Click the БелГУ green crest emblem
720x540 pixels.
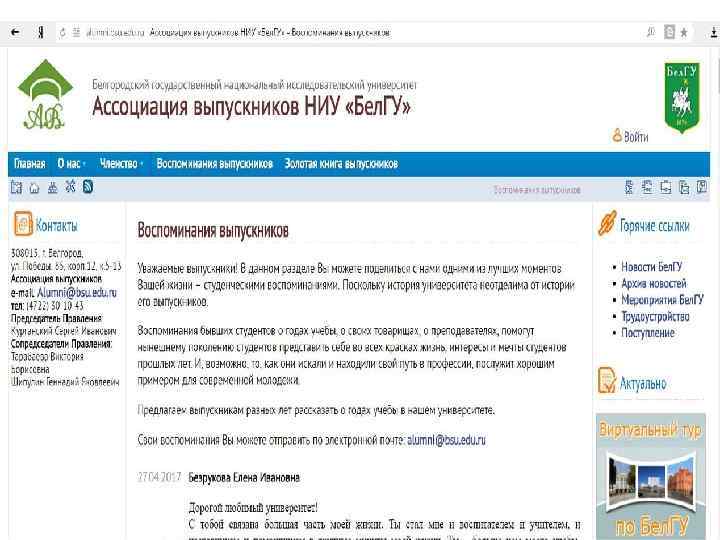coord(682,98)
